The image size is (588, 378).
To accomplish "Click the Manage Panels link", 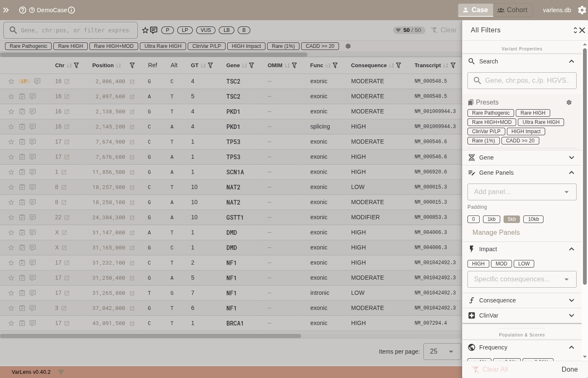I will pos(496,233).
